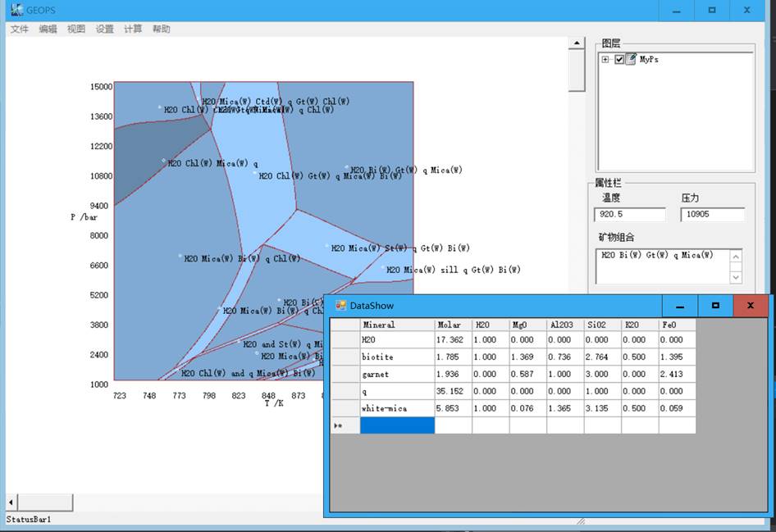Image resolution: width=776 pixels, height=532 pixels.
Task: Uncheck the MyPs layer visibility checkbox
Action: (x=619, y=59)
